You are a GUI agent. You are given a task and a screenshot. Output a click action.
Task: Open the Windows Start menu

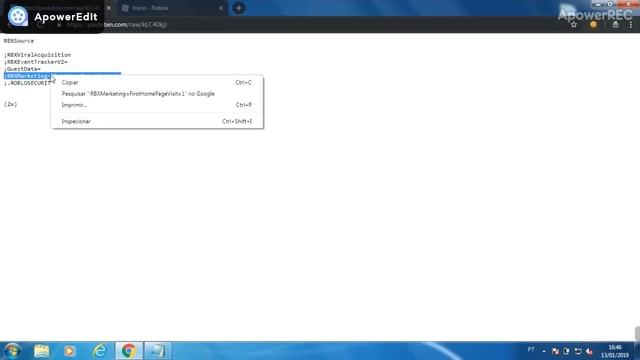12,351
